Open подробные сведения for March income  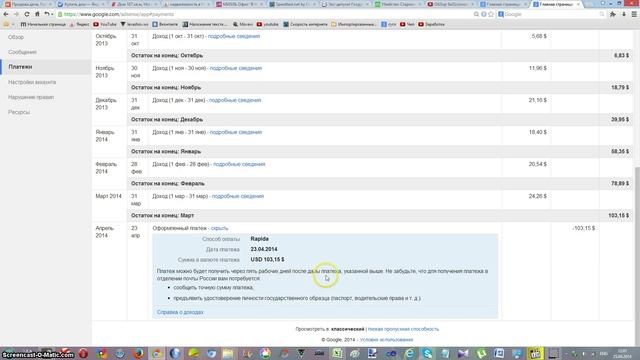click(238, 196)
